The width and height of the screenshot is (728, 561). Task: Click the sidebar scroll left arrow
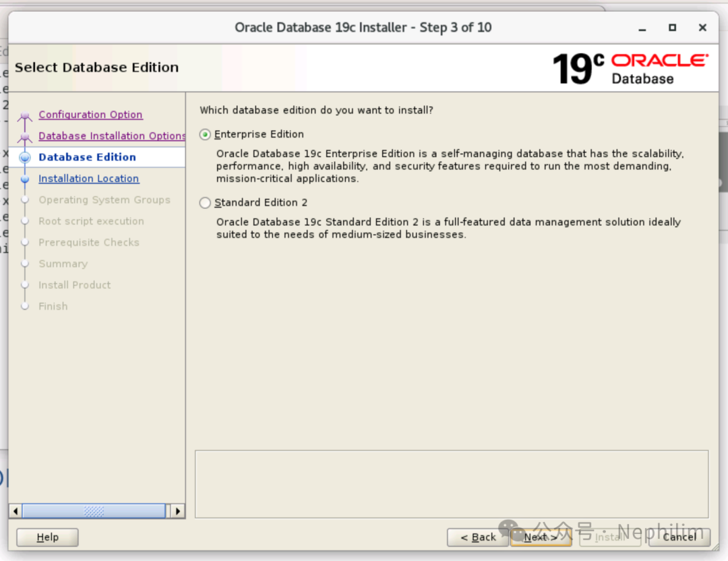[16, 511]
